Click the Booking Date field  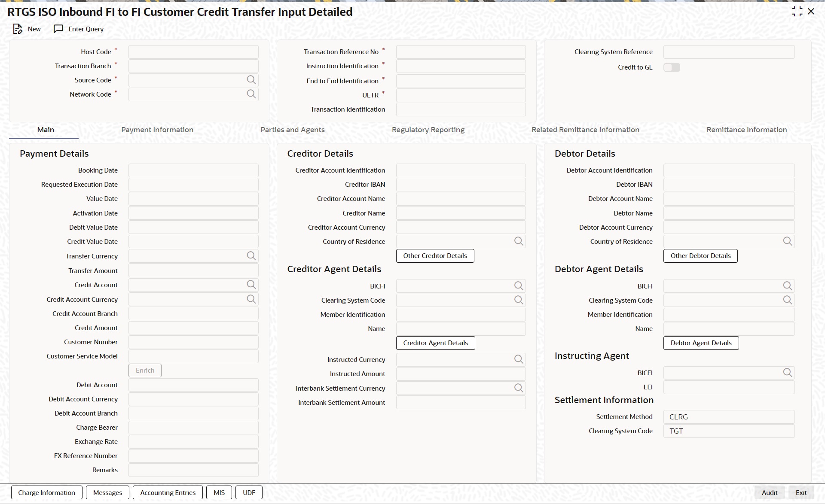(193, 170)
